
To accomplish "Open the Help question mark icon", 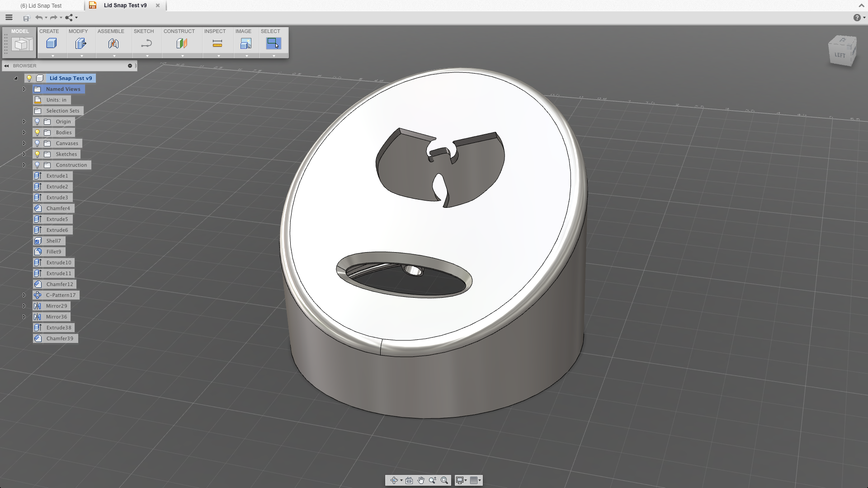I will point(857,18).
